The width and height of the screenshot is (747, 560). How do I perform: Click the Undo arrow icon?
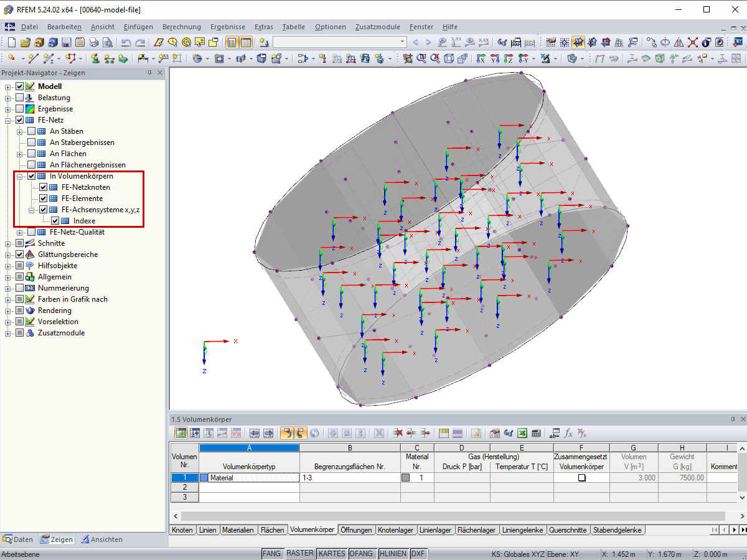pyautogui.click(x=126, y=42)
